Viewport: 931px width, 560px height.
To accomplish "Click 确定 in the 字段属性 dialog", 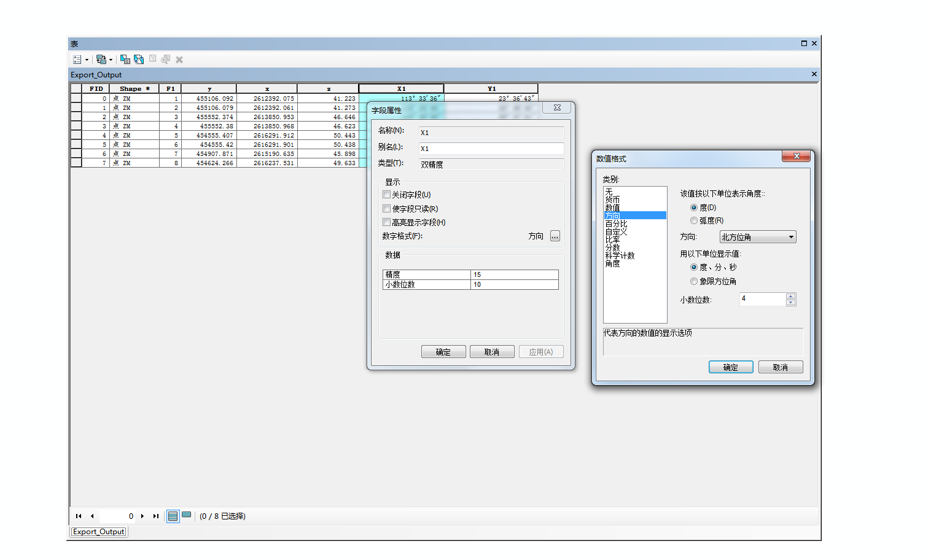I will tap(443, 352).
